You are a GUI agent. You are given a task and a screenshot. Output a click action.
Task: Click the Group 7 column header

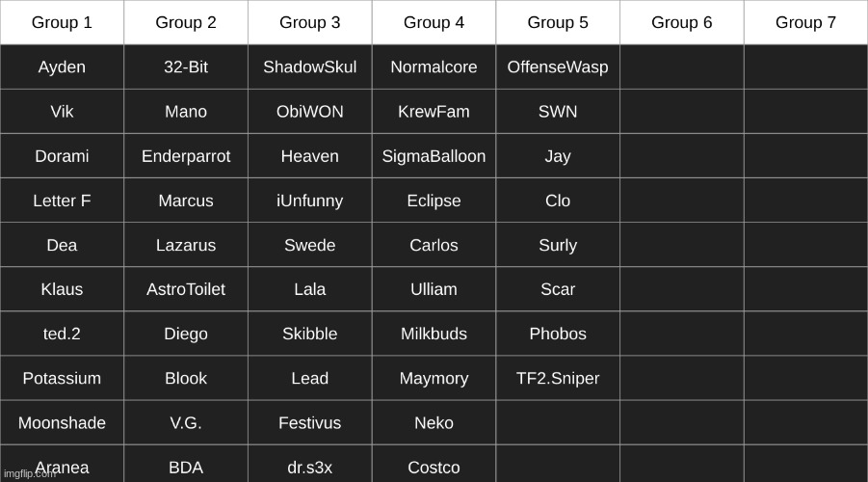click(805, 22)
